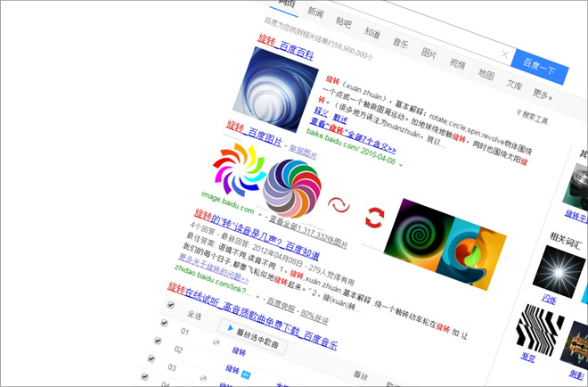Switch to the 新闻 tab
The image size is (588, 387).
[315, 12]
